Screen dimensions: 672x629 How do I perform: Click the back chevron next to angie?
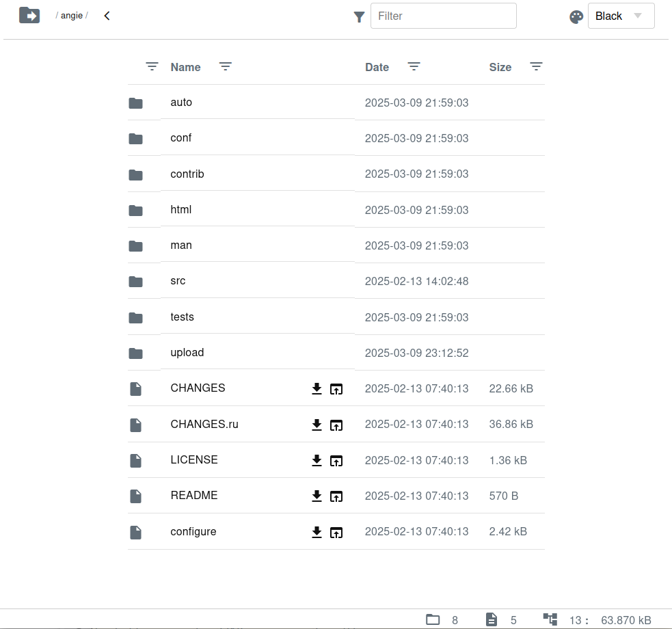(x=107, y=16)
